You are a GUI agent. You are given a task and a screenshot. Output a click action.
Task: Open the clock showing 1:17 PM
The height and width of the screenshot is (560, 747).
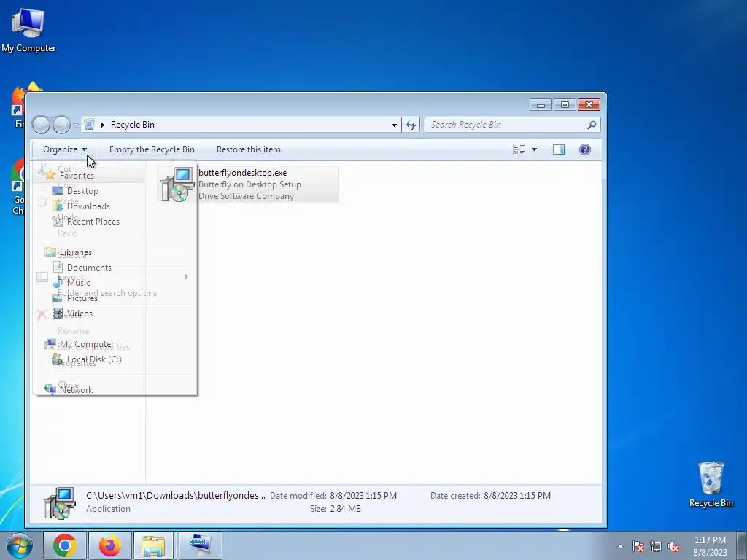coord(710,546)
